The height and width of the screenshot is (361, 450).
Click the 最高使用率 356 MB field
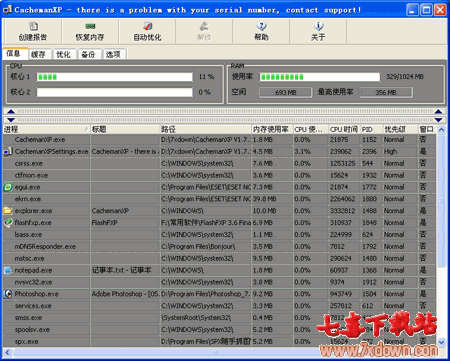point(386,92)
